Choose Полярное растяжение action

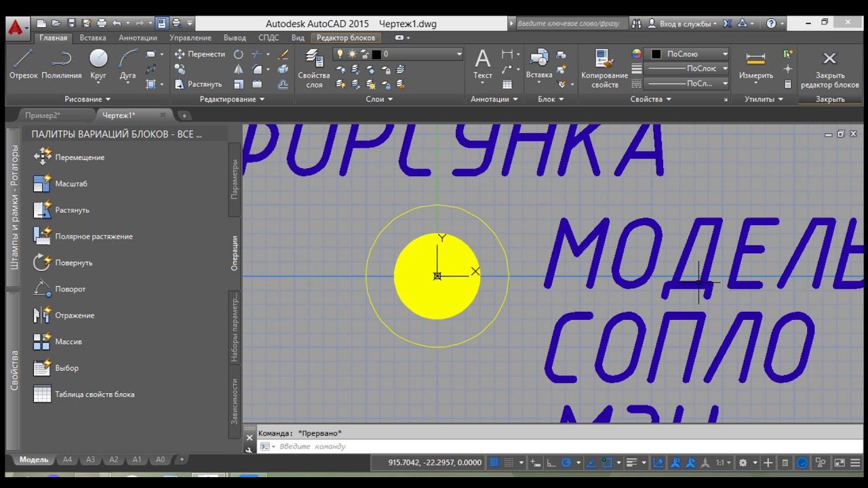pos(83,237)
